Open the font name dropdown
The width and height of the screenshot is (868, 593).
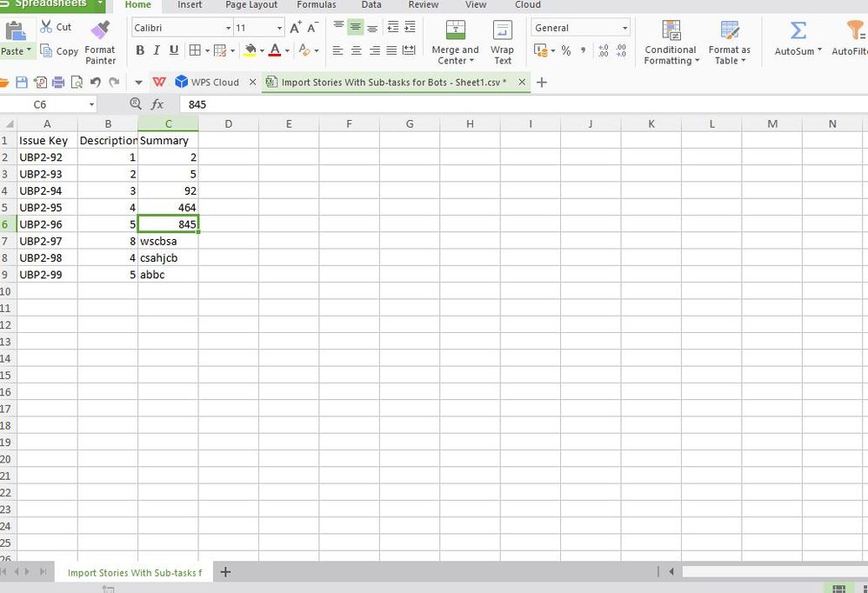coord(228,27)
